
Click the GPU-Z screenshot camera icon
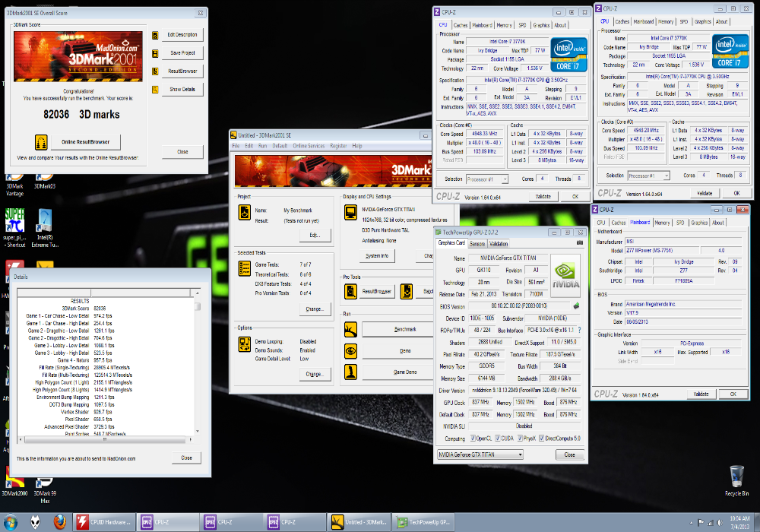click(580, 242)
